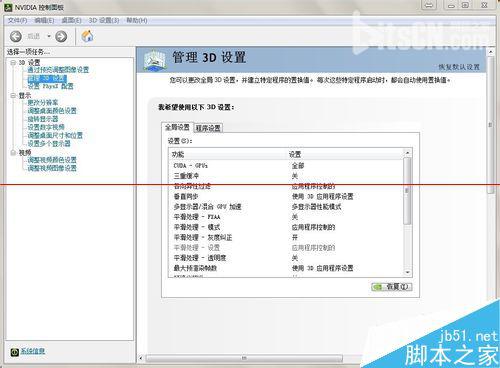Open 系统信息 link at bottom left

tap(33, 351)
